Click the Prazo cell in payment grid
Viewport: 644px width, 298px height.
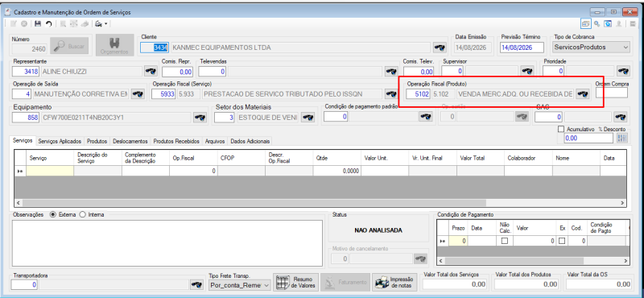pos(458,241)
